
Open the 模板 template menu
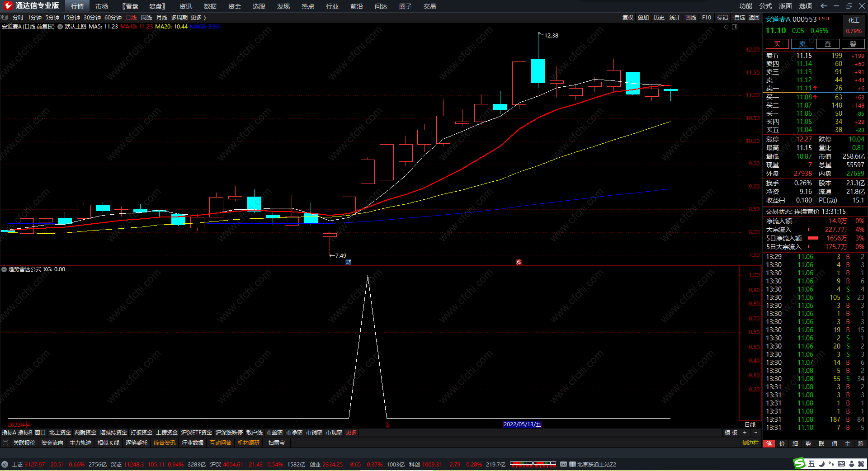click(x=731, y=433)
